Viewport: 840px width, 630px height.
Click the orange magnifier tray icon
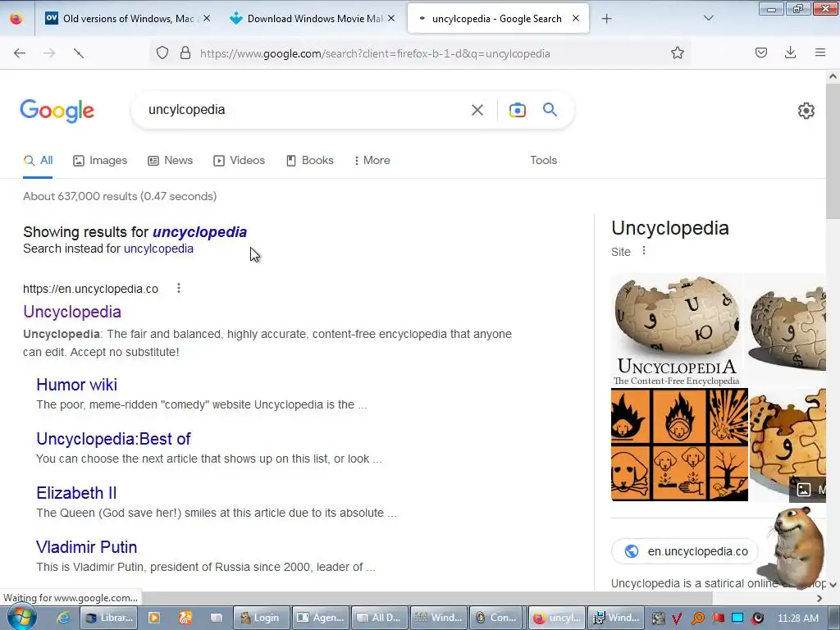point(698,619)
